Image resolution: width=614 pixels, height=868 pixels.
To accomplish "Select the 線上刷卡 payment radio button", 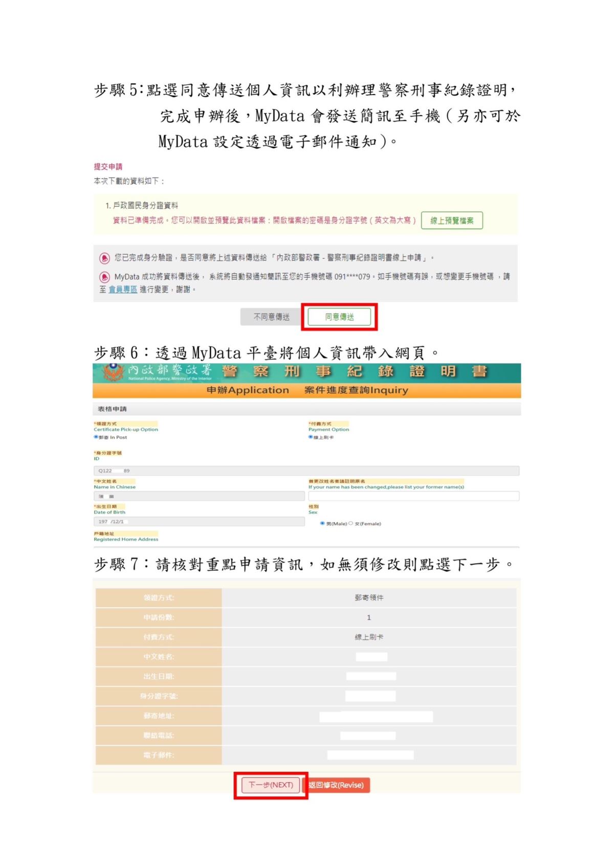I will 310,437.
